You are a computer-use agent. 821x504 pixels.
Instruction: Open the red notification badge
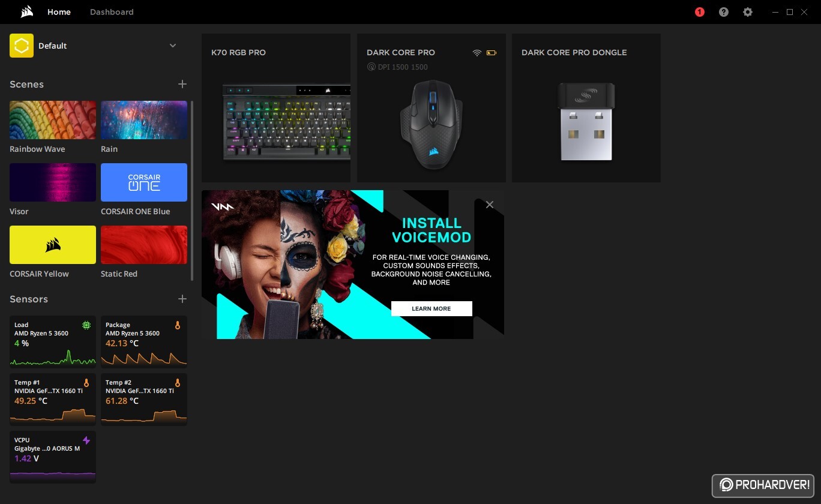[x=700, y=12]
